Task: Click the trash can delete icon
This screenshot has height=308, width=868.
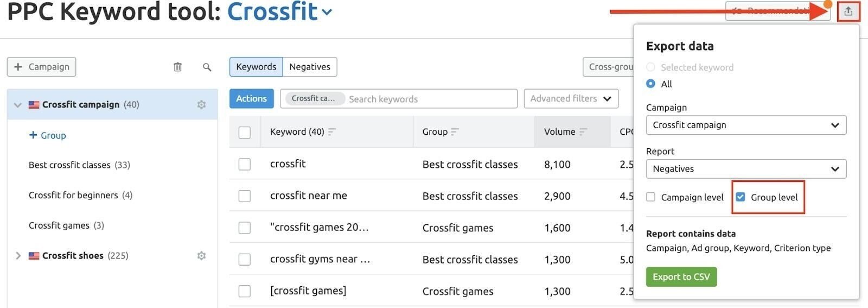Action: click(x=177, y=67)
